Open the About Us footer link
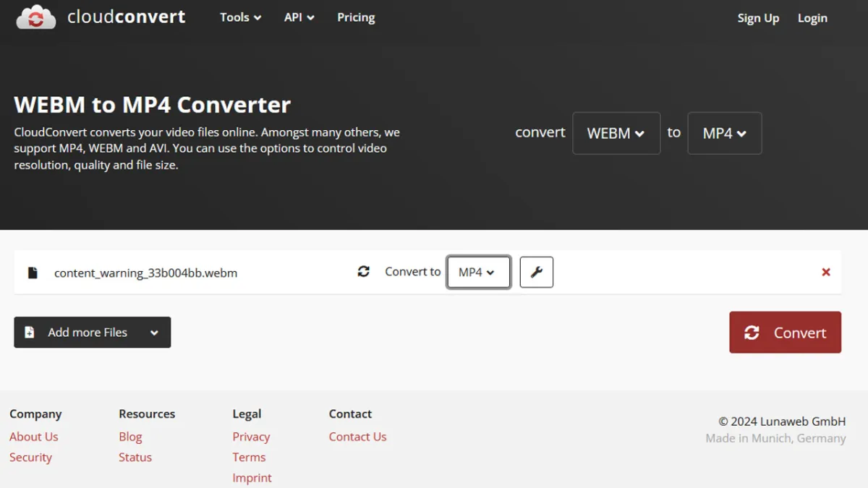Viewport: 868px width, 488px height. pos(34,437)
